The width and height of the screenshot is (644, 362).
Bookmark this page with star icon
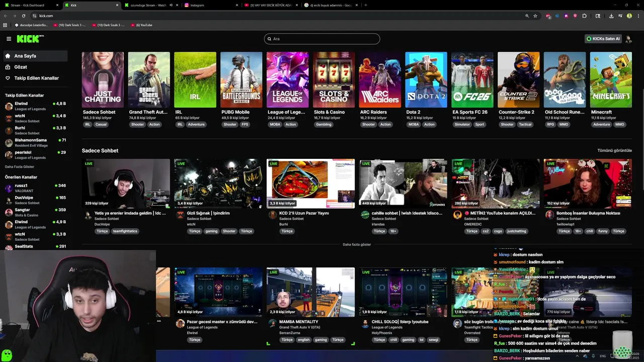[535, 16]
